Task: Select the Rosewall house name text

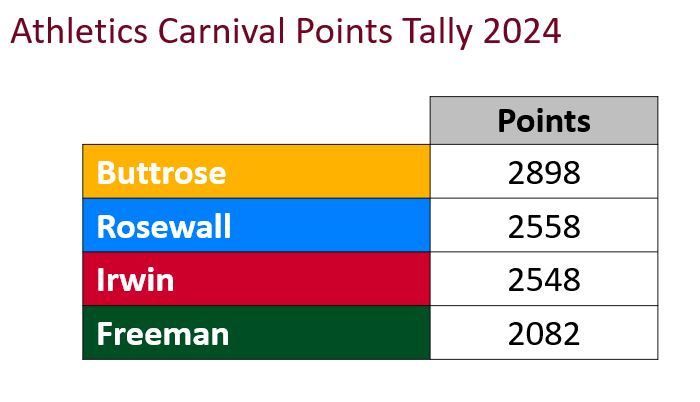Action: point(163,226)
